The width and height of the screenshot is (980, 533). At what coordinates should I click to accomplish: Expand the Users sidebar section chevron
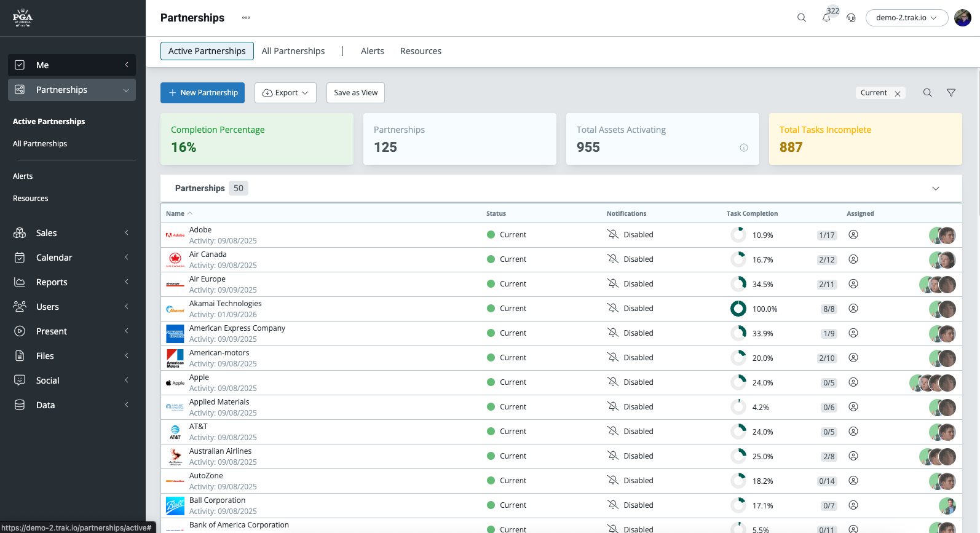pos(127,307)
